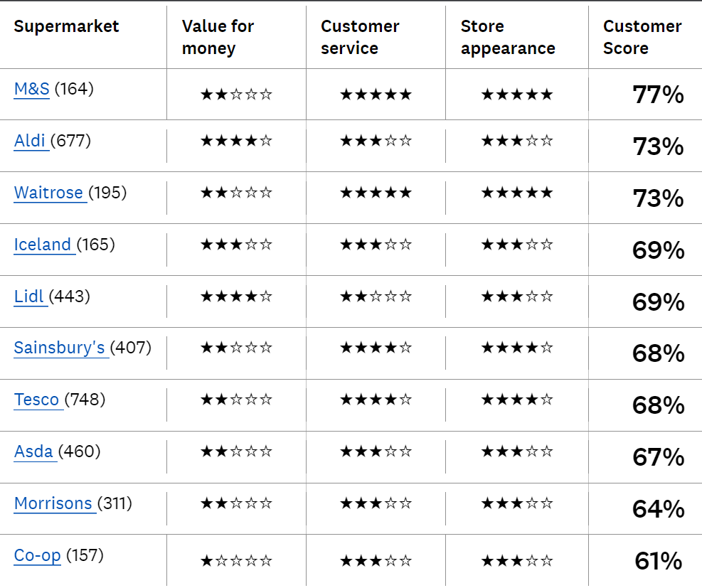Follow the Co-op link
Screen dimensions: 702x588
point(38,555)
